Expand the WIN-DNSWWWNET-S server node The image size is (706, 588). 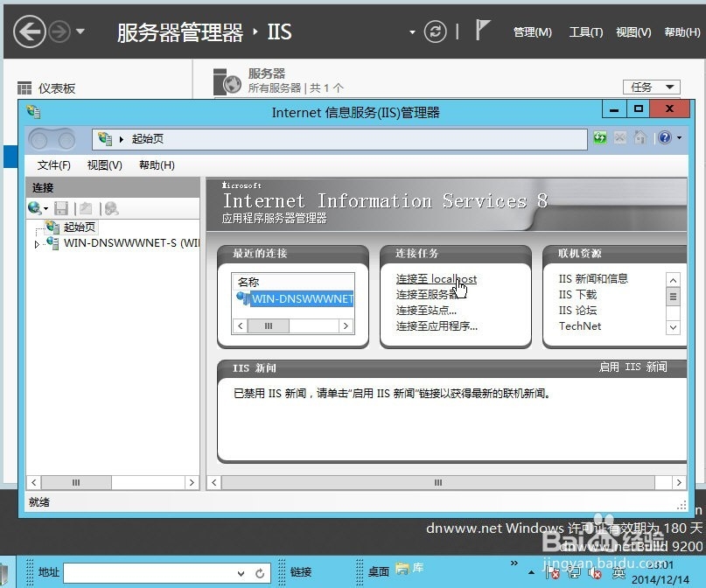coord(38,244)
